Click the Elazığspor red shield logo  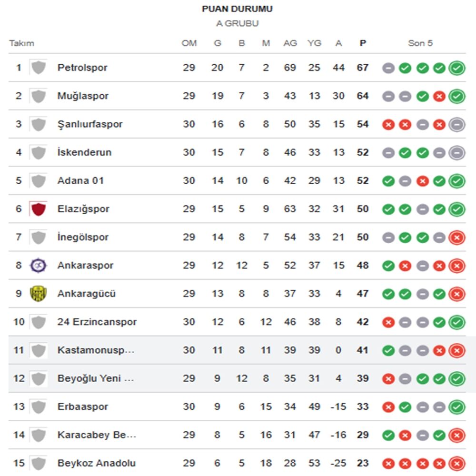[38, 209]
